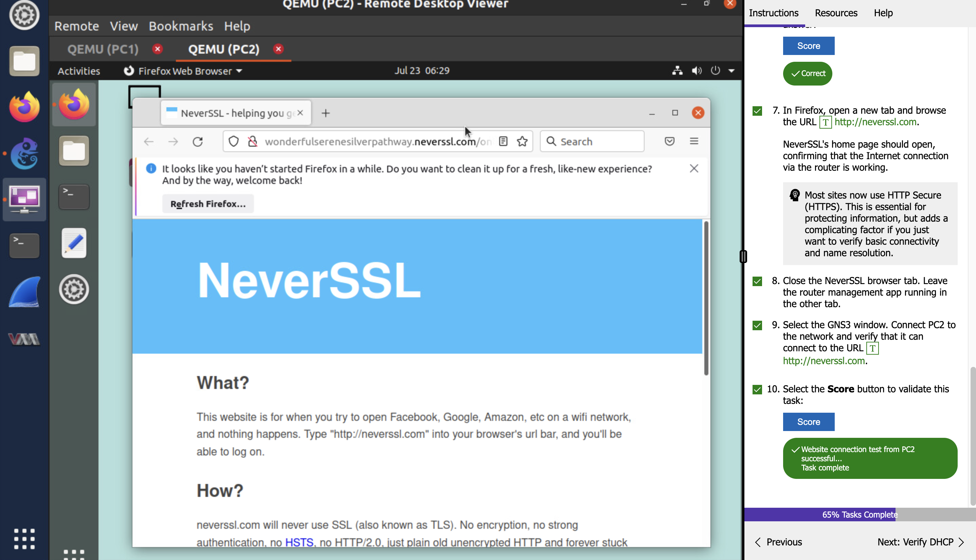Open Firefox from the host dock
This screenshot has width=976, height=560.
[x=24, y=107]
